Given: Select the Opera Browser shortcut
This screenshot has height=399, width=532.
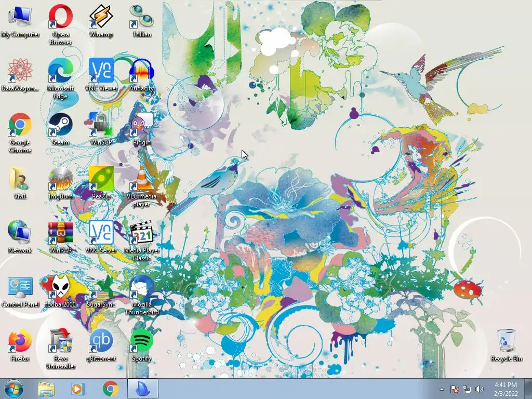Looking at the screenshot, I should coord(60,24).
